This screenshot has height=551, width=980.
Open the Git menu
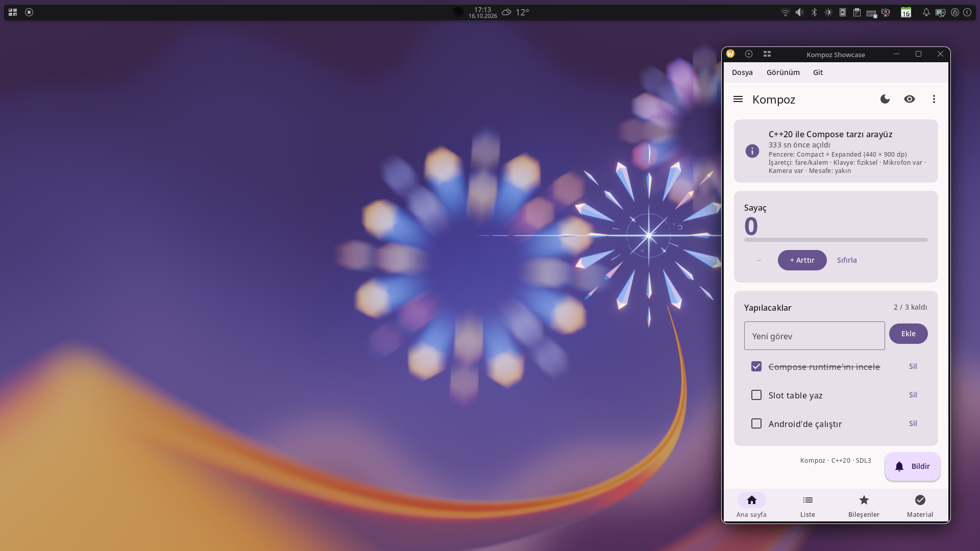tap(818, 72)
